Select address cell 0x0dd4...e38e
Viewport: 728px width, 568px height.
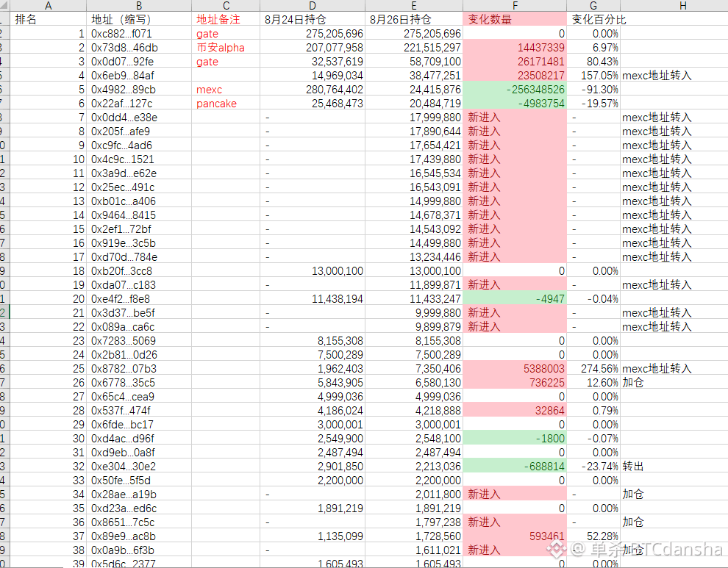[139, 118]
